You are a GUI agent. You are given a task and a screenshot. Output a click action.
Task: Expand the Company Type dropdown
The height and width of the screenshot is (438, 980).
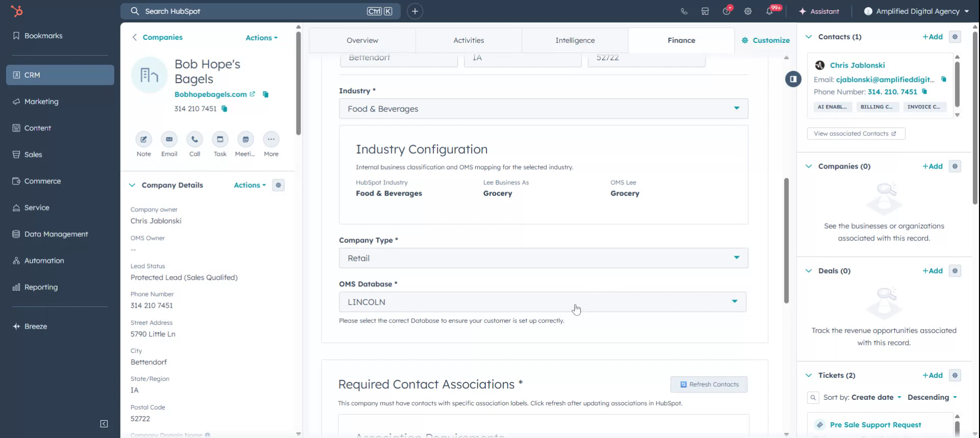pyautogui.click(x=543, y=258)
